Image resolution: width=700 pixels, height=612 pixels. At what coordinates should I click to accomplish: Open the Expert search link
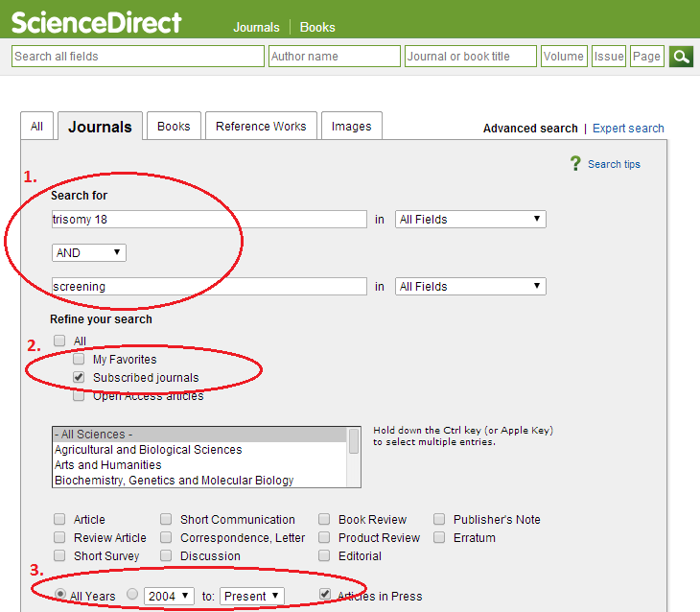point(628,129)
